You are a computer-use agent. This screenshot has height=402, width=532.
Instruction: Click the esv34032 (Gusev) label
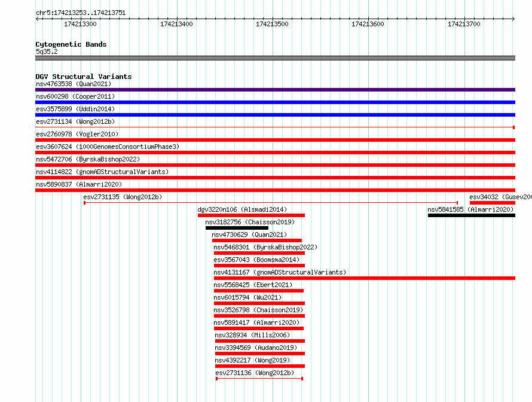(500, 197)
